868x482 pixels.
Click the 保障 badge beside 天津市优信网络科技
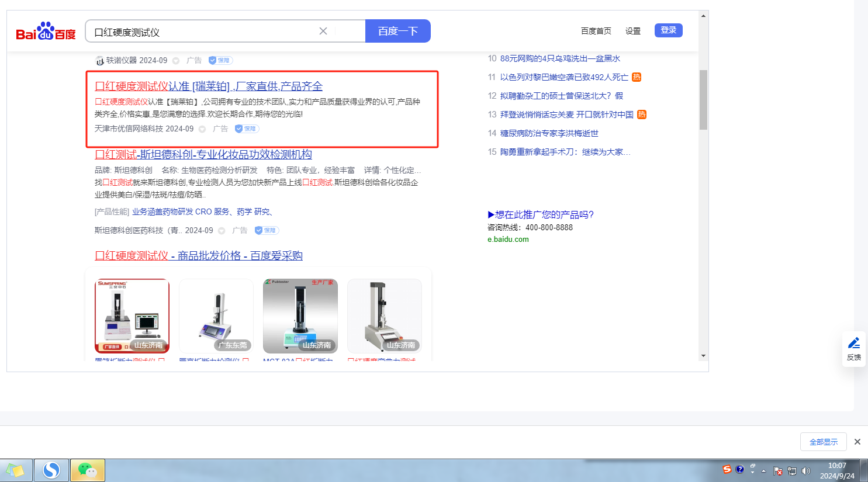click(x=247, y=129)
